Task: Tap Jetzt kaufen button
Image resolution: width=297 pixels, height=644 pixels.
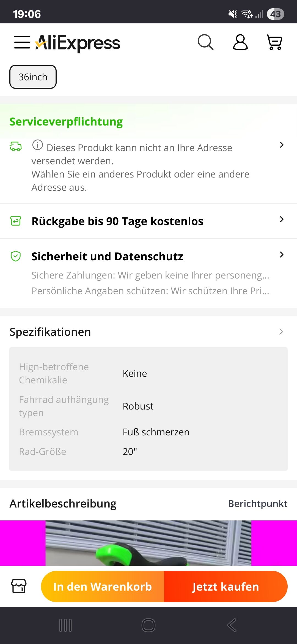Action: [x=226, y=586]
